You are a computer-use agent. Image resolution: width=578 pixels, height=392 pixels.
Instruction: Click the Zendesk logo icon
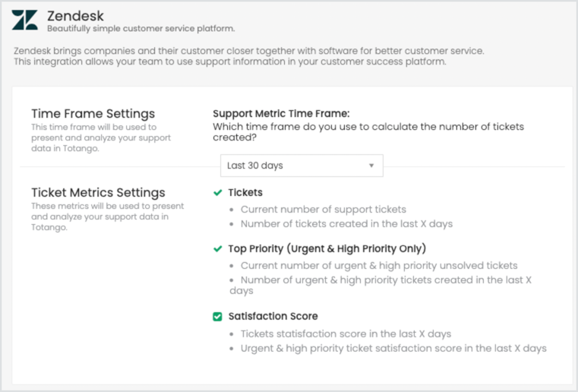click(x=25, y=20)
